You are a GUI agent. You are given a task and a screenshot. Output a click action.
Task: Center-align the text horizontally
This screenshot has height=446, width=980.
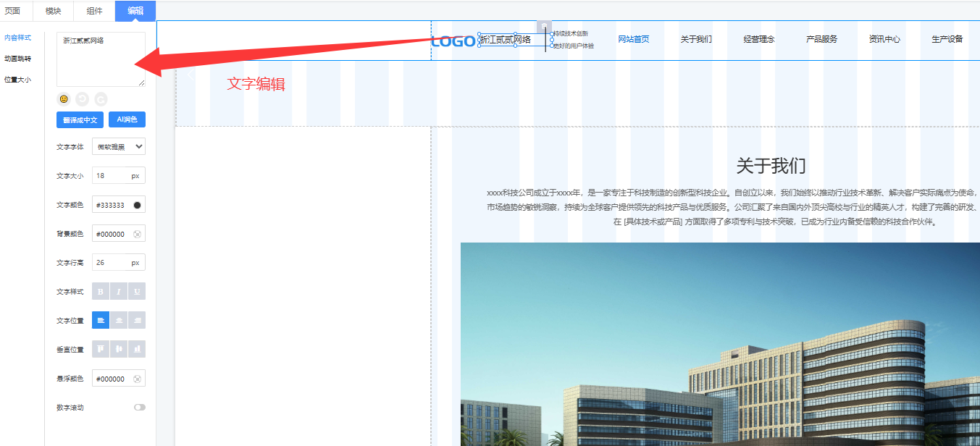[x=119, y=320]
